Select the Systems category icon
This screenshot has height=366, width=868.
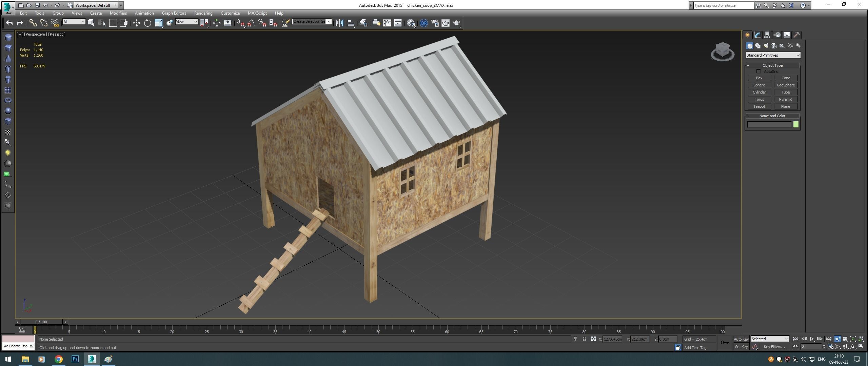pos(798,46)
